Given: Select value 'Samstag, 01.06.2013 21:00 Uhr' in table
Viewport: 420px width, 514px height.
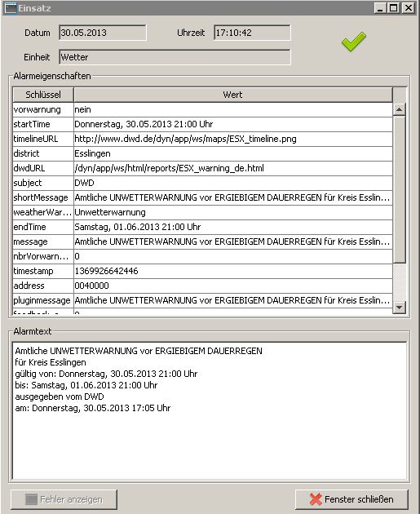Looking at the screenshot, I should click(x=233, y=227).
